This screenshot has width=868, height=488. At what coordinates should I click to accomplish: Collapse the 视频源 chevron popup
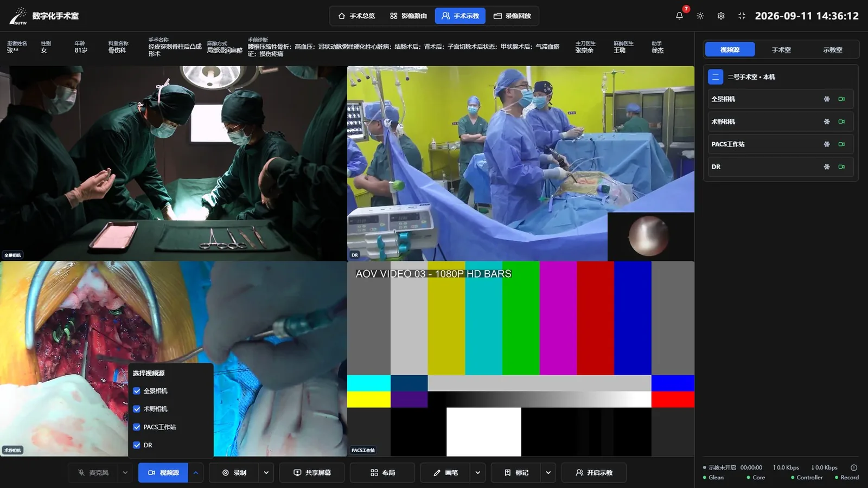pos(196,473)
